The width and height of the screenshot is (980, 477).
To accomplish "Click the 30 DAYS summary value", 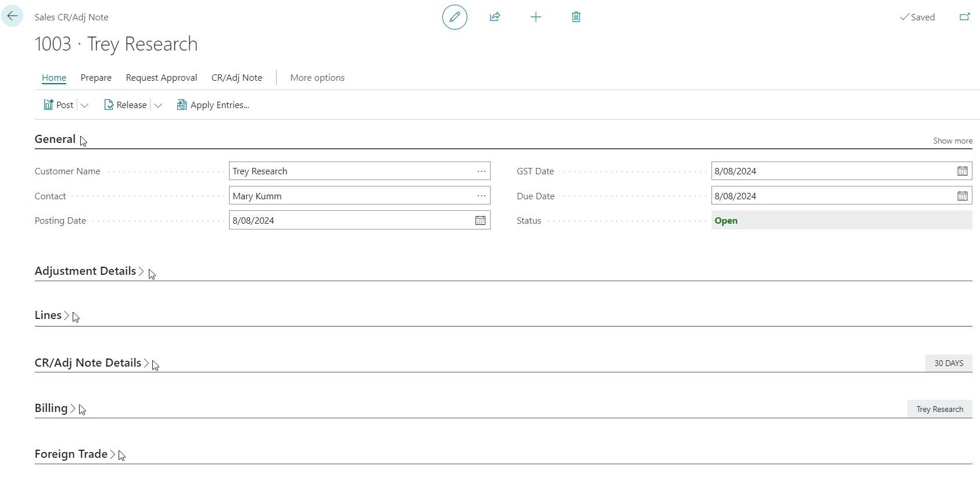I will pyautogui.click(x=949, y=363).
